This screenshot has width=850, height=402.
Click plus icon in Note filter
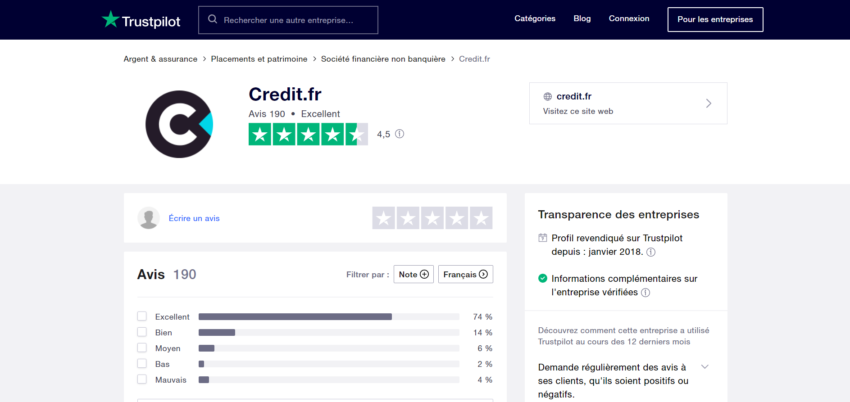[x=424, y=275]
